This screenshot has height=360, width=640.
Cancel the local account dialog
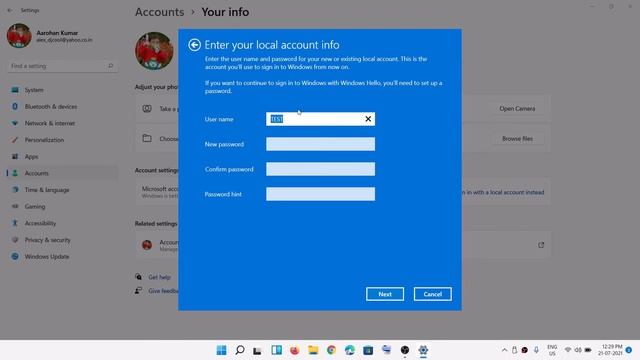click(433, 294)
